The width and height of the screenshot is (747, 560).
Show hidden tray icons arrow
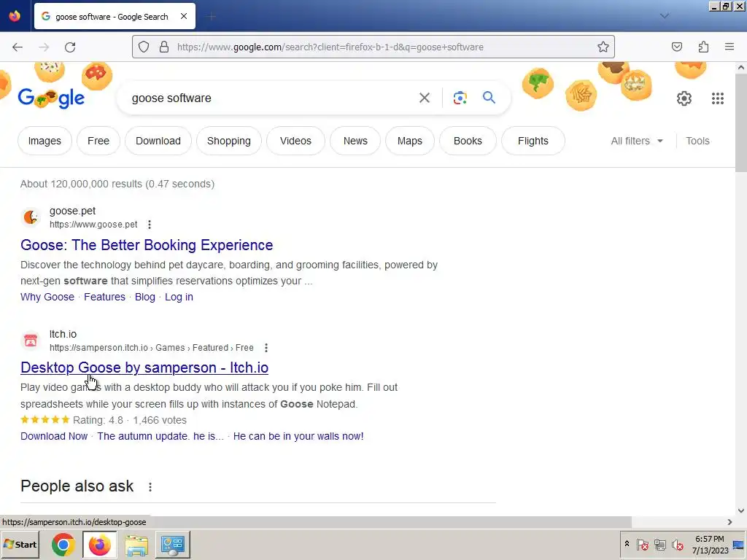(x=627, y=544)
